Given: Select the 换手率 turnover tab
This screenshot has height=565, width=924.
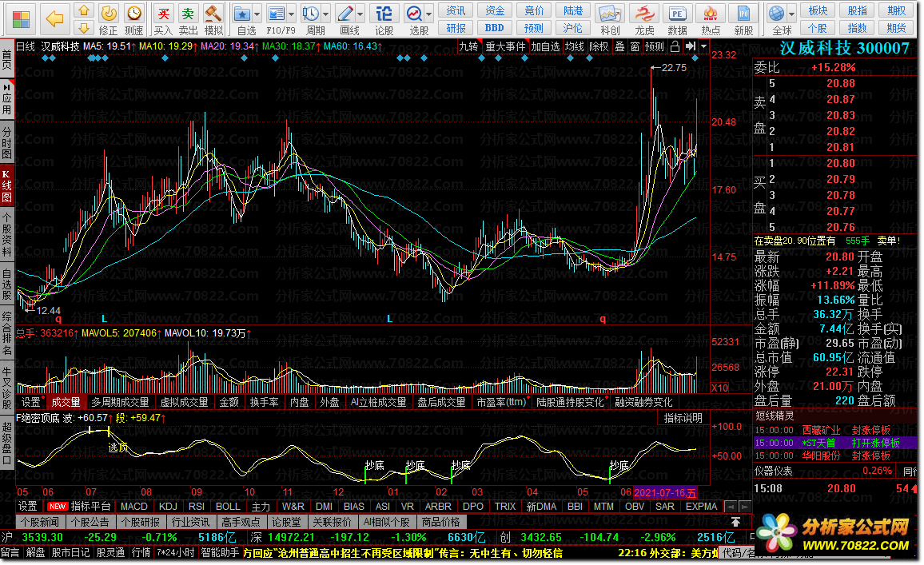Looking at the screenshot, I should 264,403.
